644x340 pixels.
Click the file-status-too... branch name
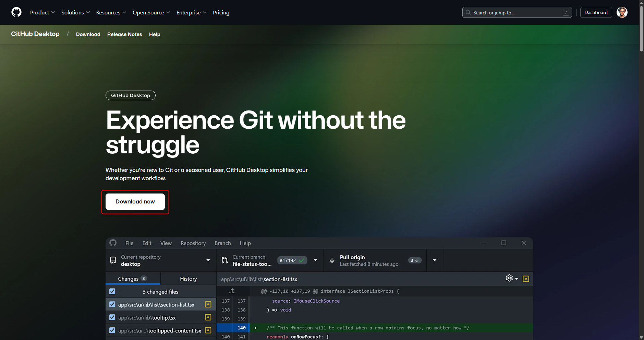tap(252, 264)
